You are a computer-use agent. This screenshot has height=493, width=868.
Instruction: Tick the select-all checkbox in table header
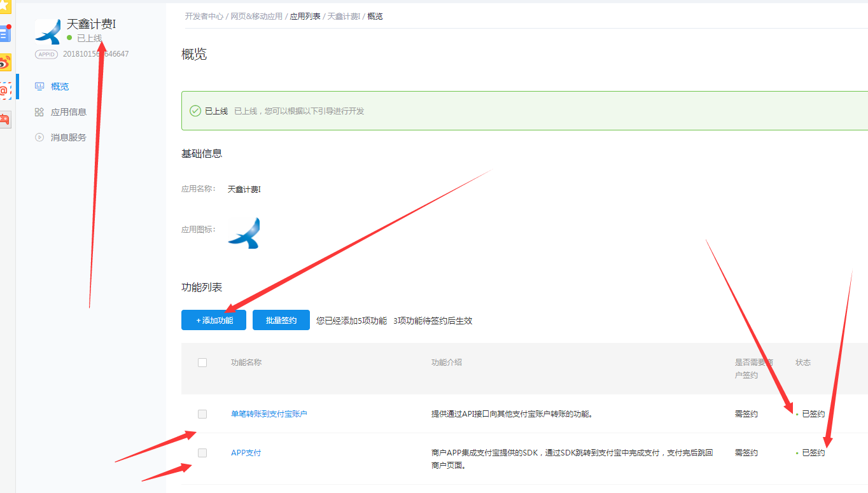(x=202, y=363)
